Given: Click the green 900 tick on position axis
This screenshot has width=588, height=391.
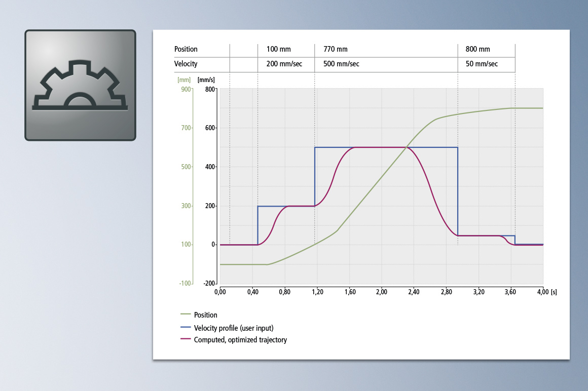Looking at the screenshot, I should [185, 90].
